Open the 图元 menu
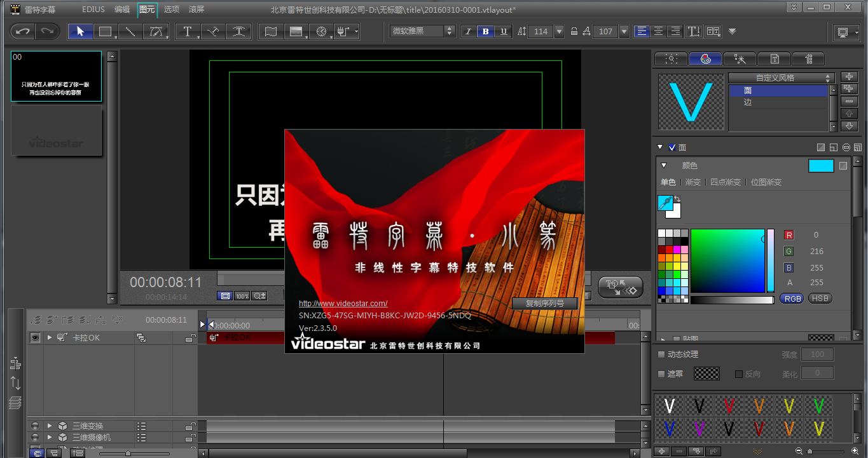Screen dimensions: 868x458 click(147, 9)
